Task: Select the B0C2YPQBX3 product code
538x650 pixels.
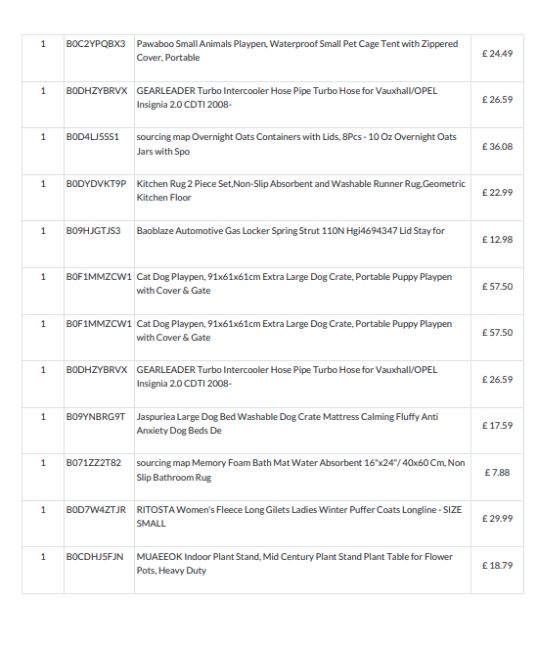Action: 96,44
